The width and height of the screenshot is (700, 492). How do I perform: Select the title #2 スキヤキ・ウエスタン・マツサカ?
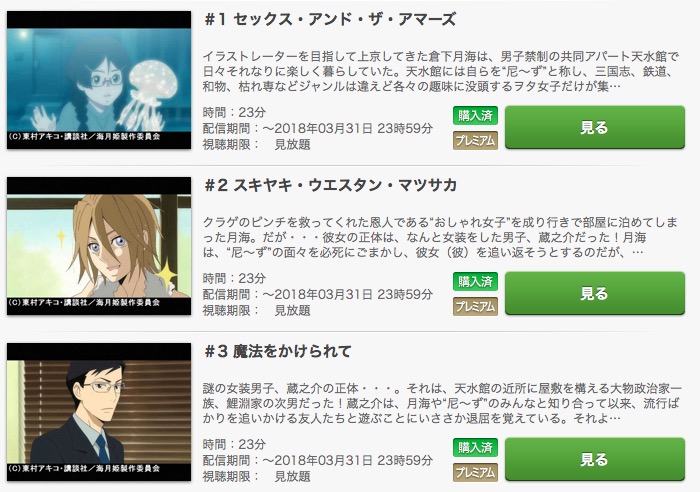pyautogui.click(x=331, y=185)
